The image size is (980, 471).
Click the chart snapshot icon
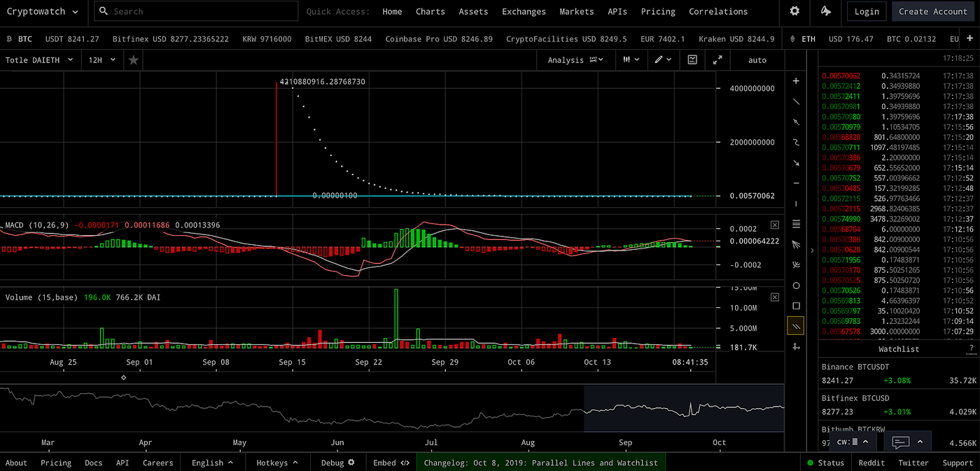pyautogui.click(x=692, y=60)
